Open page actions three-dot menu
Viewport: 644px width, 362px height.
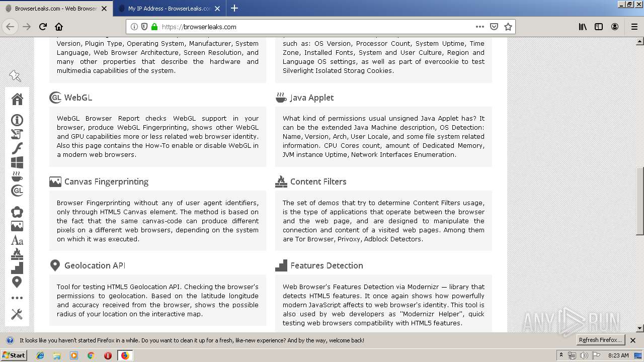point(480,27)
